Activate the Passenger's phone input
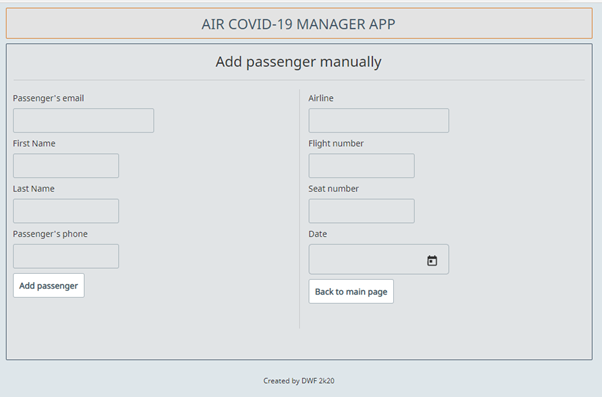This screenshot has width=602, height=397. [66, 256]
